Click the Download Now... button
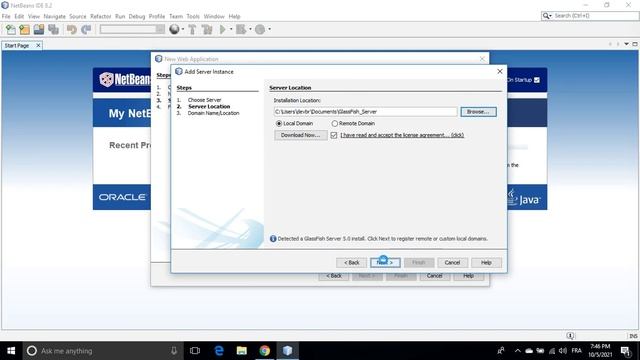This screenshot has width=640, height=360. (300, 135)
